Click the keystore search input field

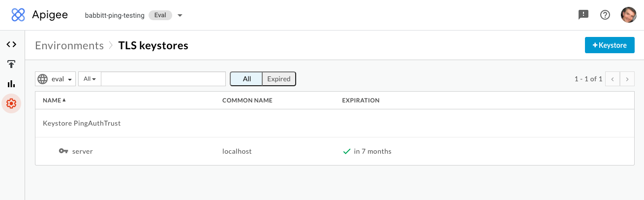click(x=163, y=79)
